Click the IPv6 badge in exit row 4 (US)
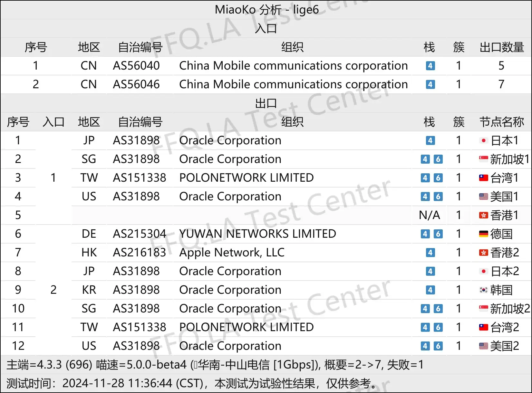The width and height of the screenshot is (532, 393). pyautogui.click(x=438, y=196)
